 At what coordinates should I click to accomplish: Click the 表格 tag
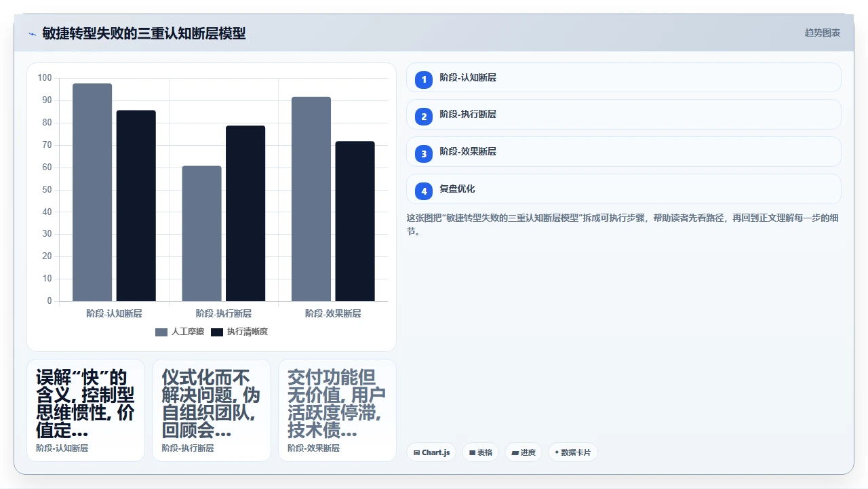tap(481, 452)
